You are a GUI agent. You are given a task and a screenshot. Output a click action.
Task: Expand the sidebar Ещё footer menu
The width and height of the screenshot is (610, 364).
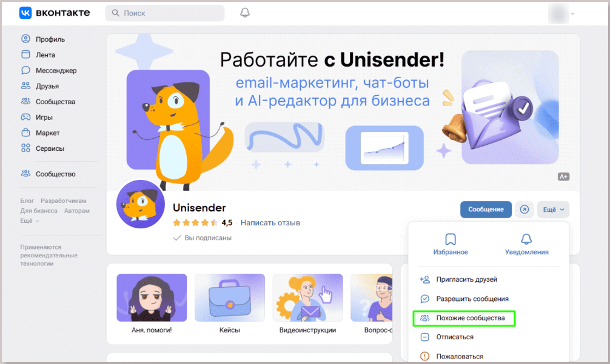coord(30,220)
